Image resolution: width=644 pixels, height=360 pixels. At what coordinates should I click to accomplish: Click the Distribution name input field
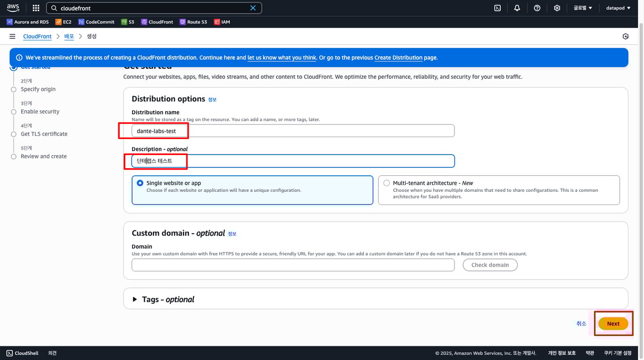[293, 131]
